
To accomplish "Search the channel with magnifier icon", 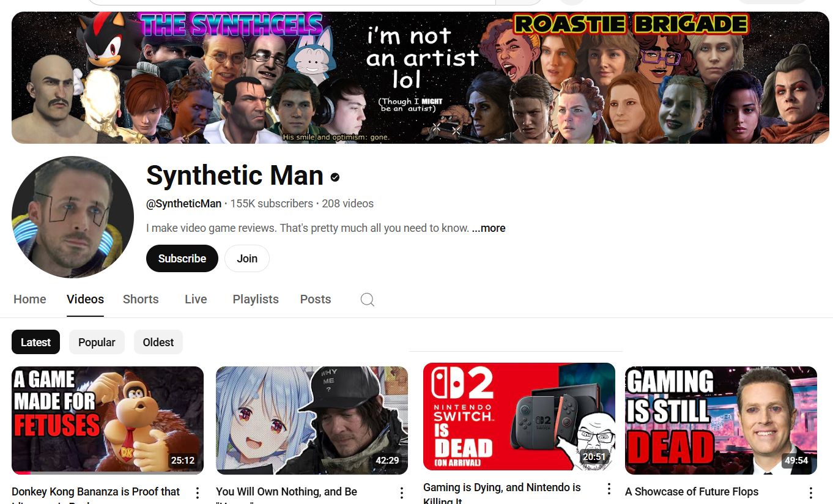I will click(x=367, y=300).
